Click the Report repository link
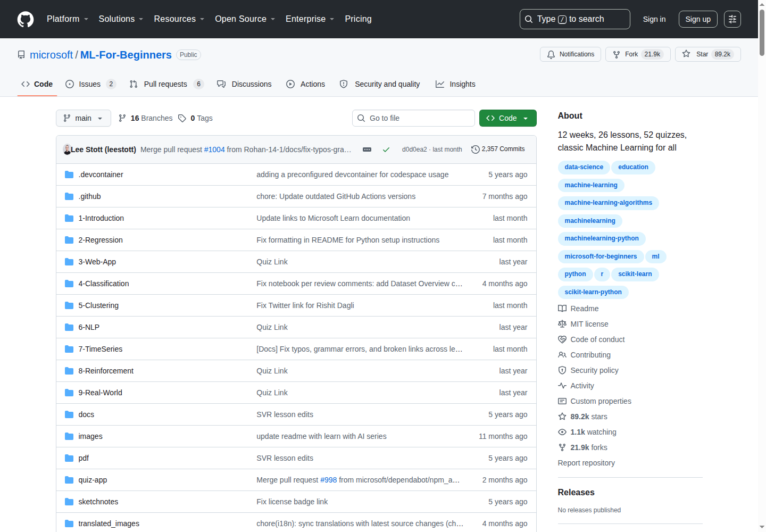 pos(586,463)
